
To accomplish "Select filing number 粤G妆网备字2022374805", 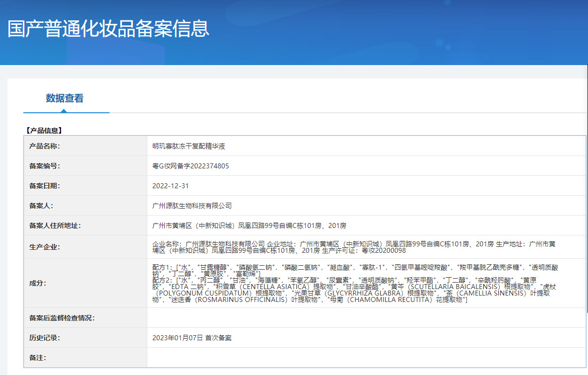I will click(x=191, y=166).
